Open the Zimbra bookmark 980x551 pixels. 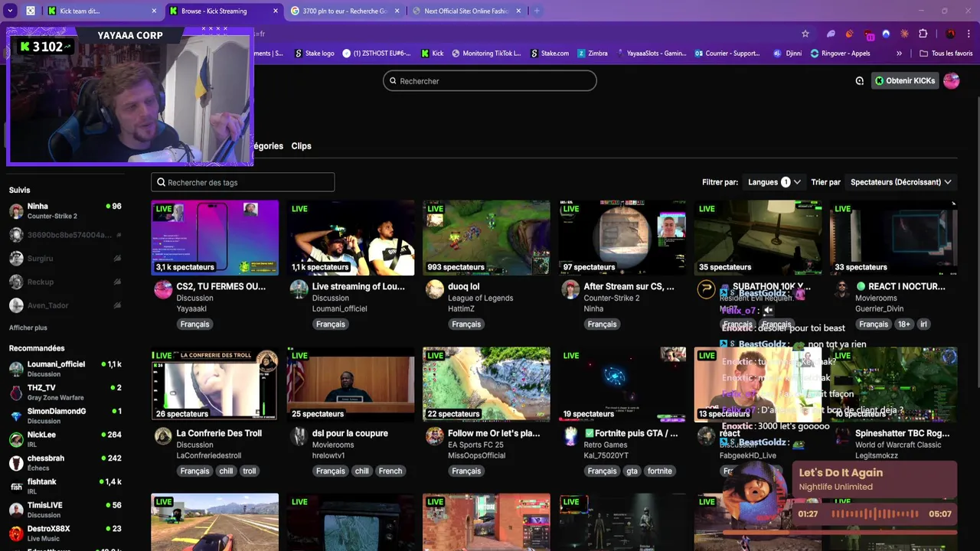point(593,54)
